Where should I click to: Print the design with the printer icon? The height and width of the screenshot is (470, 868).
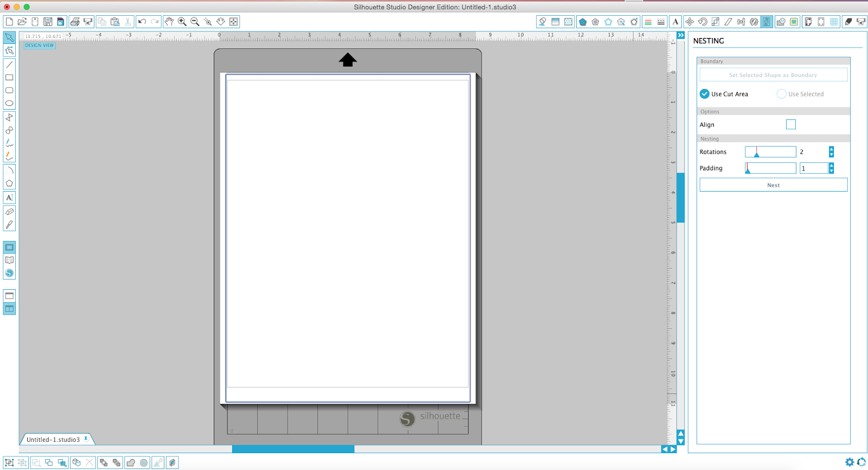click(x=75, y=22)
